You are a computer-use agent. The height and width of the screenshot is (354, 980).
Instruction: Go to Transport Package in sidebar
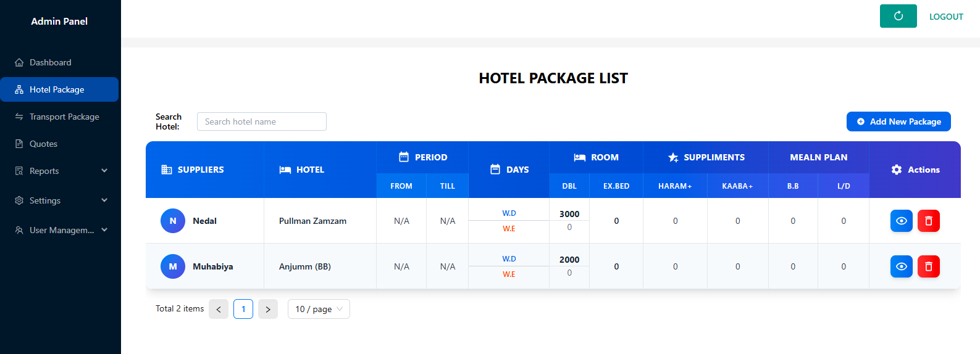click(x=64, y=117)
